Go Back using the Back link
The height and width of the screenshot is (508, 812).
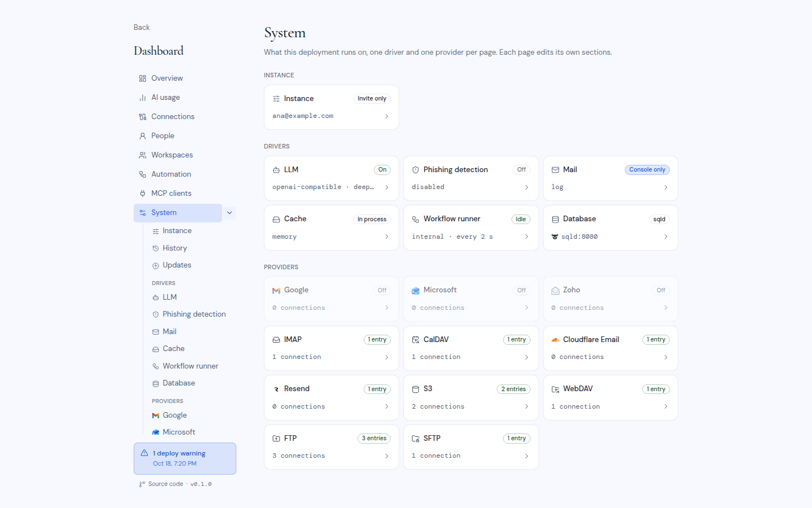pos(142,28)
